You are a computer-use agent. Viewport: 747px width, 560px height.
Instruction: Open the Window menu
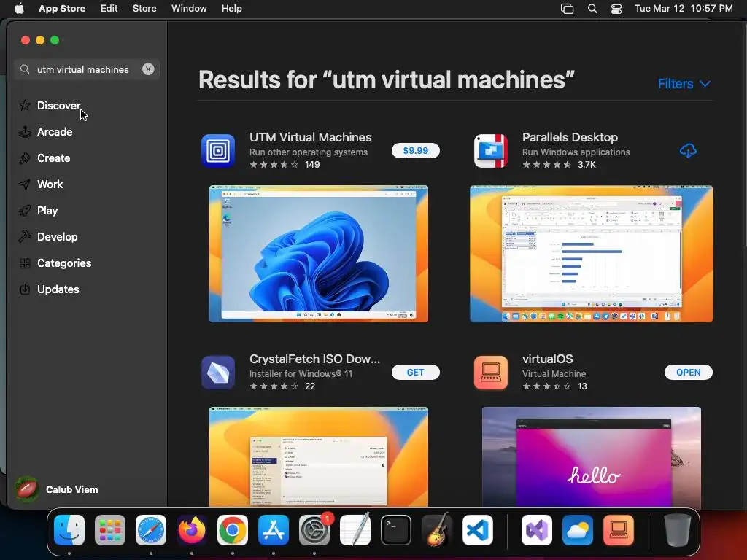coord(189,9)
